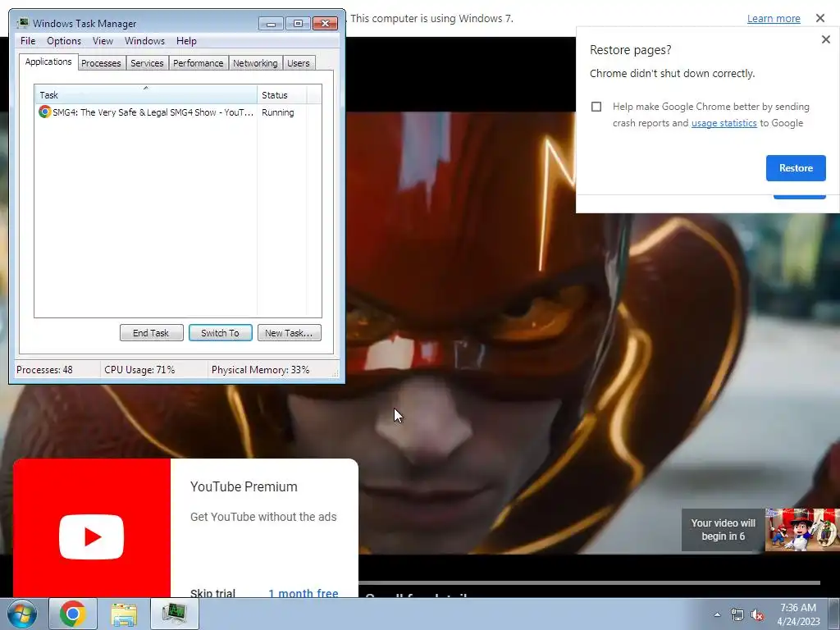Click the CPU Usage: 71% status entry
Viewport: 840px width, 630px height.
[139, 370]
